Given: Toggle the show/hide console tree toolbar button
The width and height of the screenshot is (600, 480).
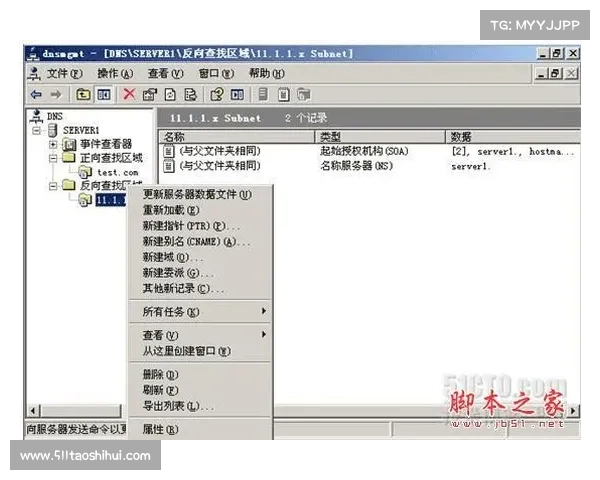Looking at the screenshot, I should point(104,94).
